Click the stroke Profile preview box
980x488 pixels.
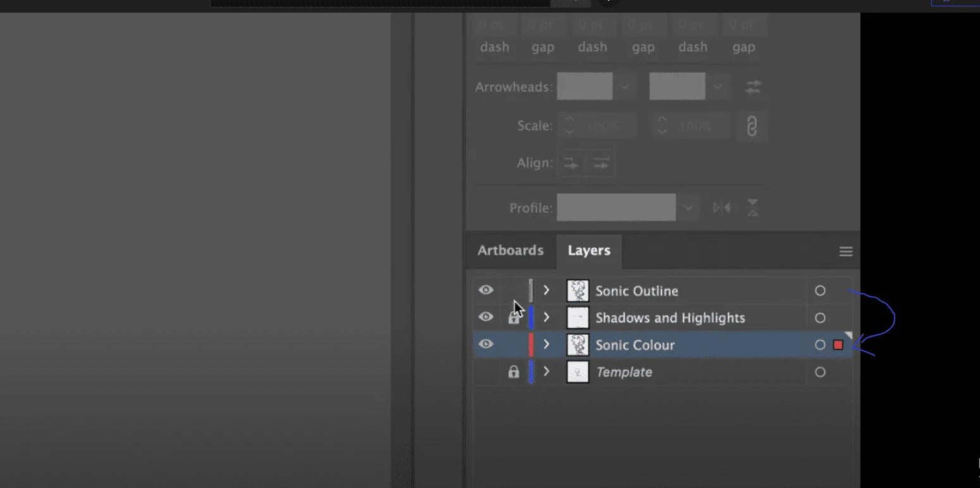[616, 208]
